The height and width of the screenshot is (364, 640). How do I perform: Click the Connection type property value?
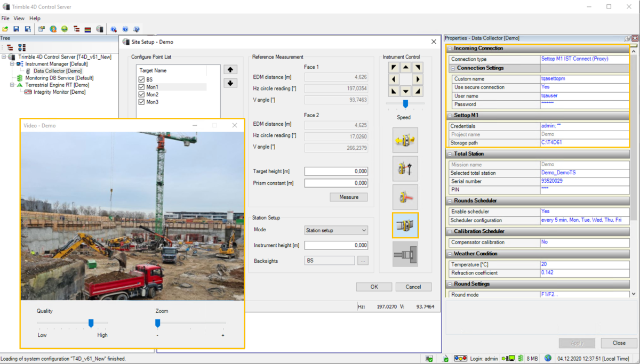click(x=585, y=59)
